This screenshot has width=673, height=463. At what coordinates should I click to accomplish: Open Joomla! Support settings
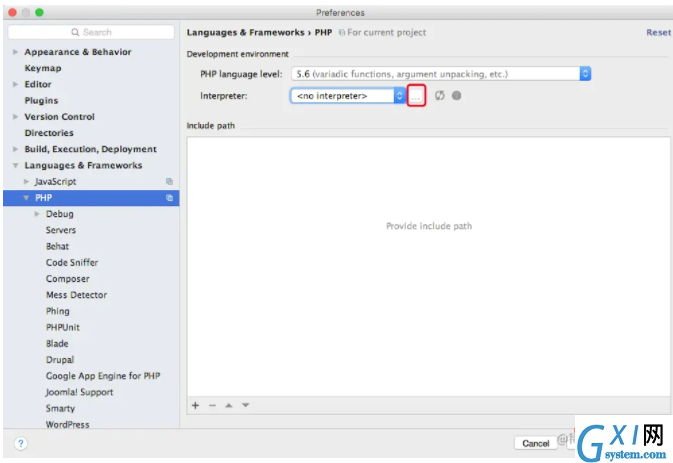(x=79, y=392)
